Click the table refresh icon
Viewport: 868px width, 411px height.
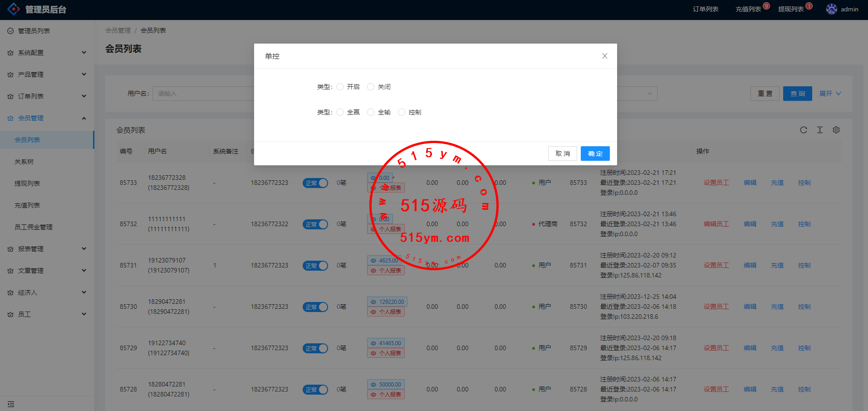click(803, 130)
